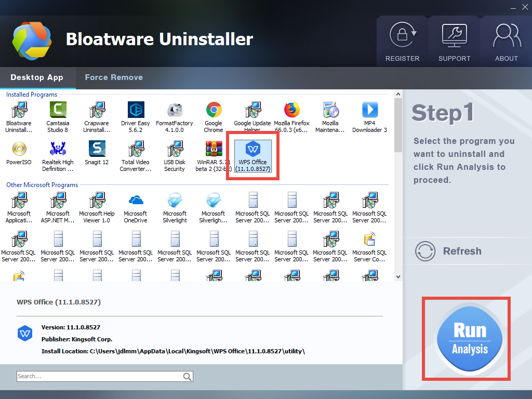Click the program list scrollbar up arrow
Screen dimensions: 532x399
click(398, 95)
